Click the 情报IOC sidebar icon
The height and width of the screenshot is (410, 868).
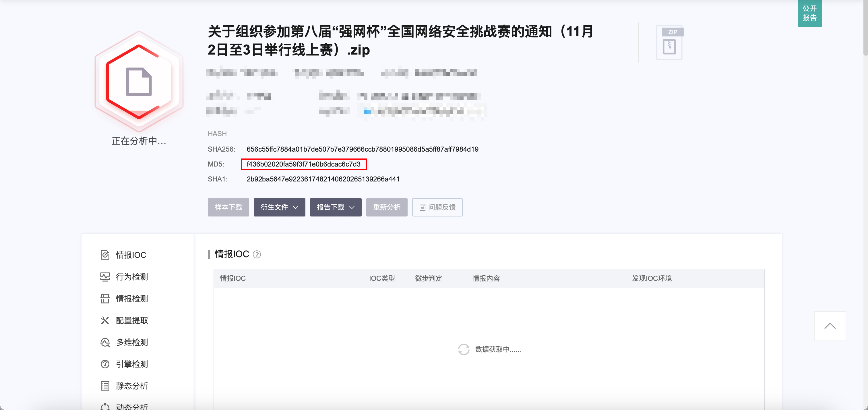tap(105, 255)
